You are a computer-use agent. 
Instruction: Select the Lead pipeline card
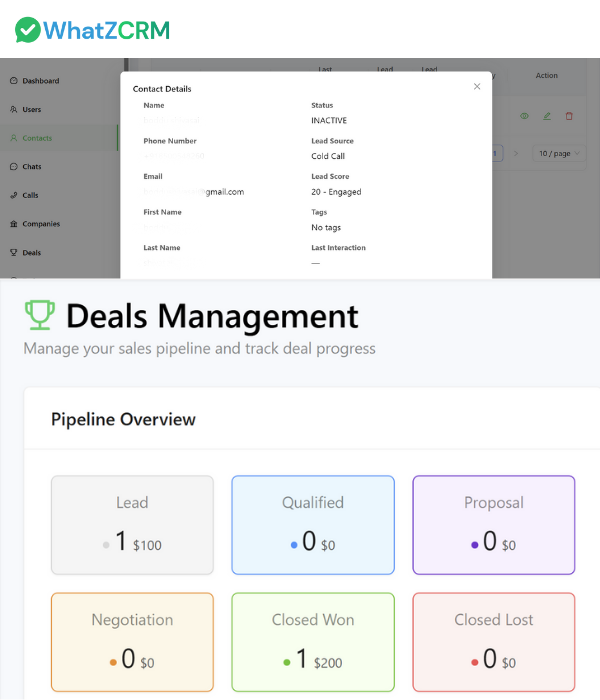132,525
